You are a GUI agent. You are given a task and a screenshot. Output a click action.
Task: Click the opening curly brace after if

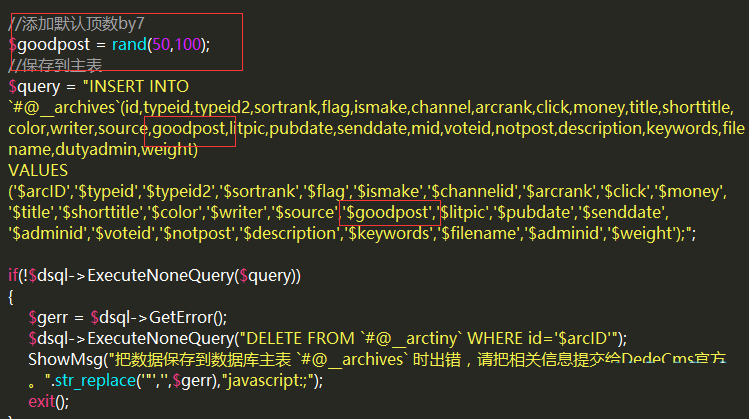[x=11, y=296]
